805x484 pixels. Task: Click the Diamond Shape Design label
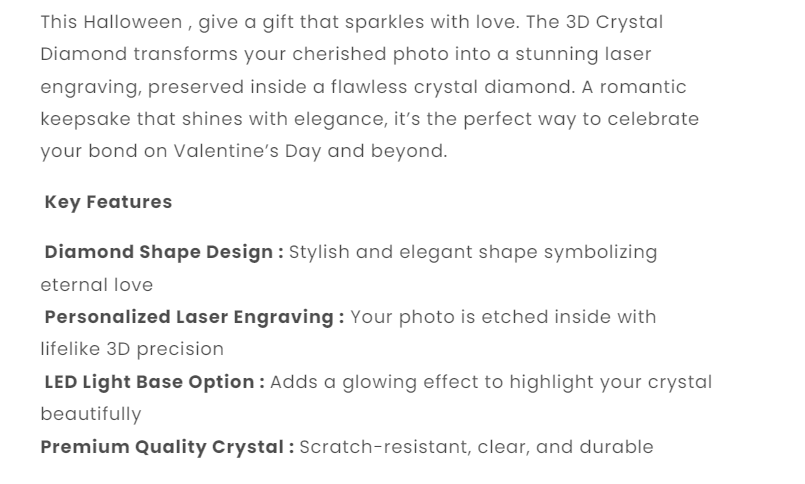tap(164, 252)
